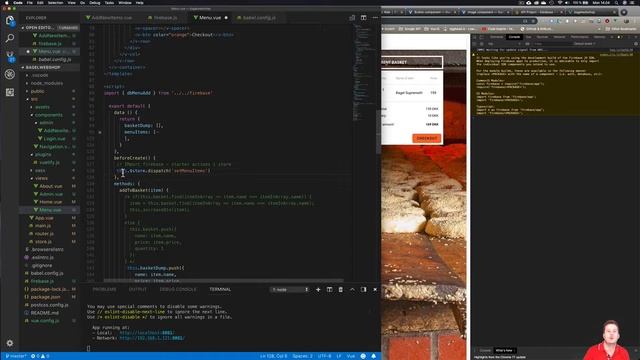640x360 pixels.
Task: Select the Console tab in Chrome DevTools
Action: point(514,37)
